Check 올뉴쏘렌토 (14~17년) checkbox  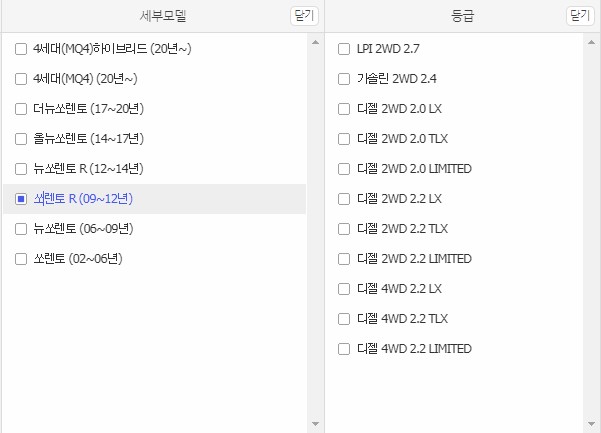click(21, 139)
